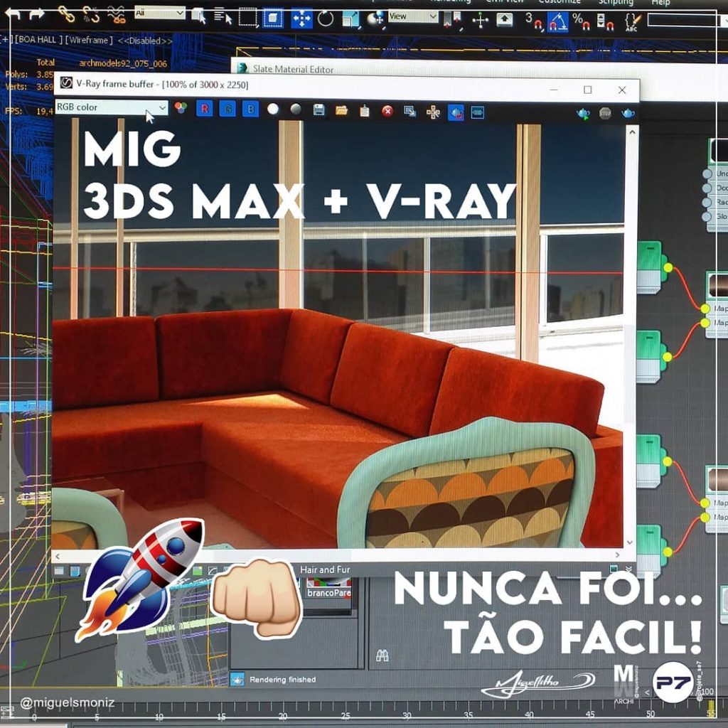Image resolution: width=728 pixels, height=728 pixels.
Task: Open the Select by Name dialog
Action: pyautogui.click(x=223, y=17)
